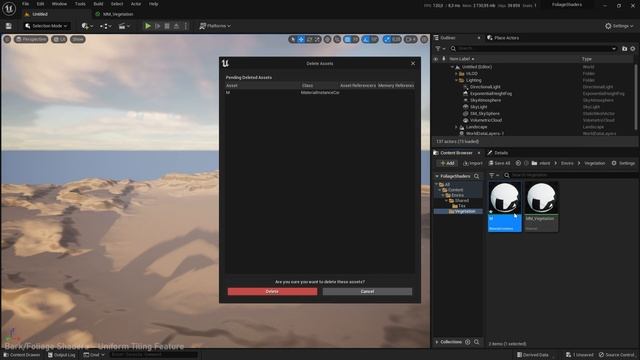Activate the scale gizmo tool
Screen dimensions: 640x360
pyautogui.click(x=317, y=39)
